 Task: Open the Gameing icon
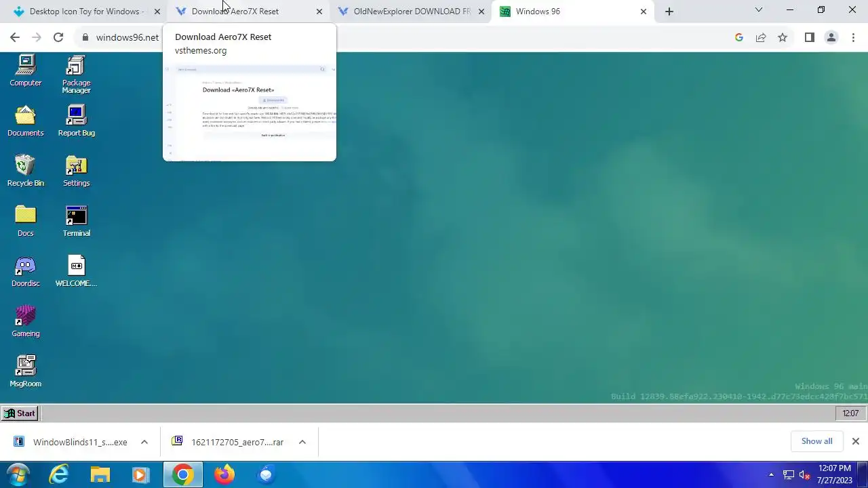[x=26, y=322]
